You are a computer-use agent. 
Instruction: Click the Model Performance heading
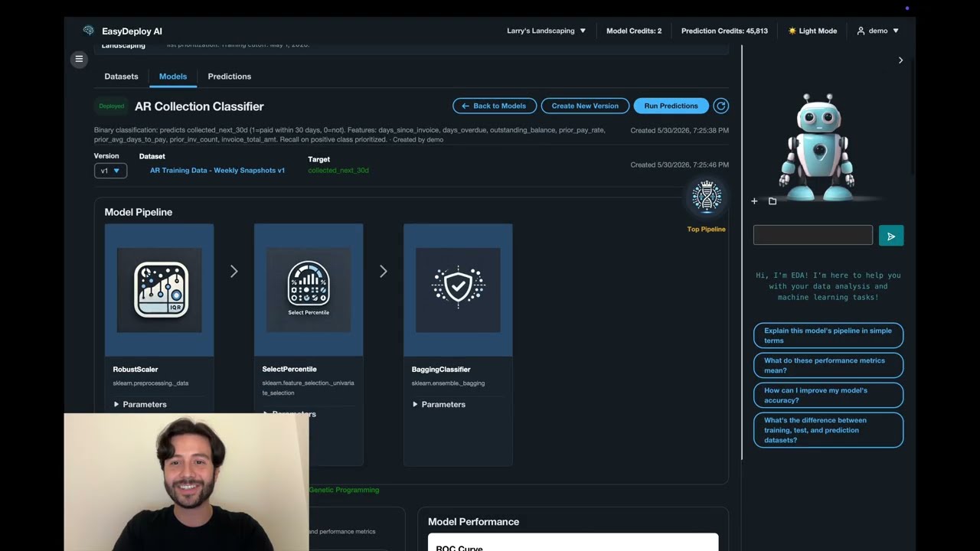point(473,522)
